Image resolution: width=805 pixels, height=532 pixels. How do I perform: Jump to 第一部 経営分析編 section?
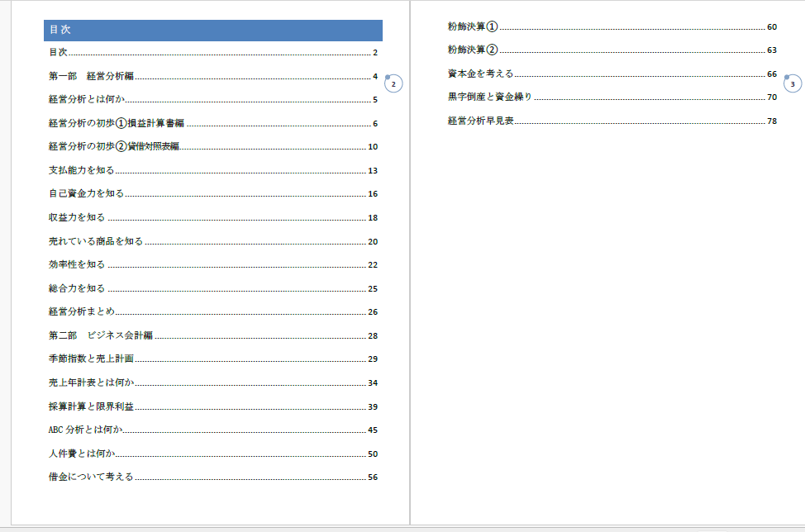(x=91, y=77)
